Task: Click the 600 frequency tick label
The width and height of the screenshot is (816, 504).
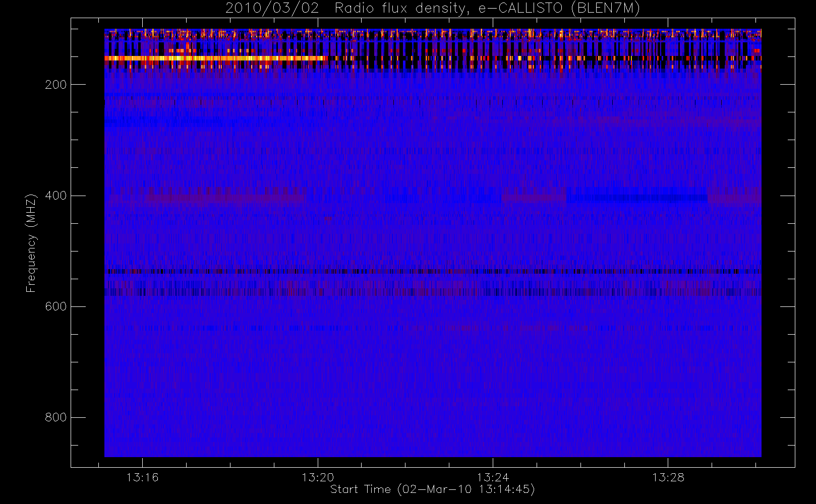Action: click(56, 306)
